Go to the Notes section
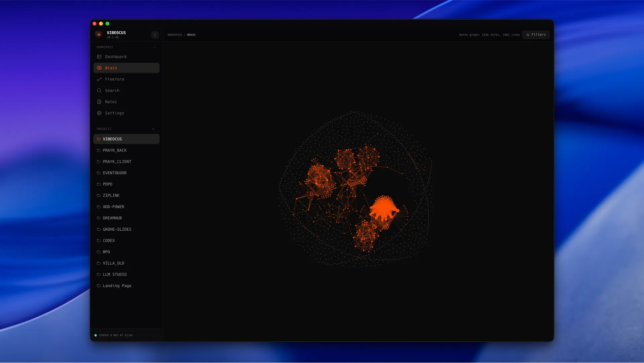 click(126, 102)
